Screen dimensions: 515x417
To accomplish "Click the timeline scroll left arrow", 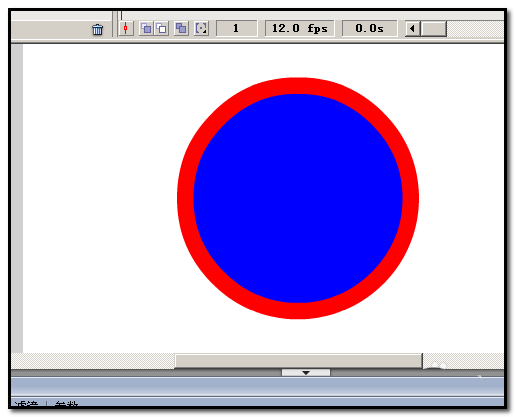I will [413, 29].
